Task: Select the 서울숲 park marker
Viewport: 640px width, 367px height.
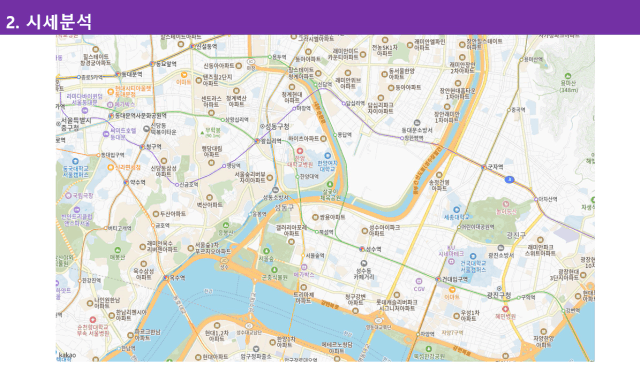Action: (266, 251)
